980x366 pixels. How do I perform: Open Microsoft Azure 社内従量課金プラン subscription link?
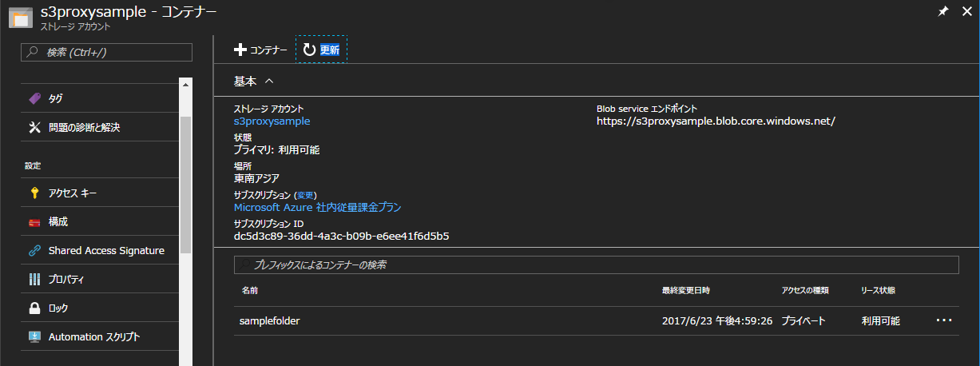pos(317,208)
